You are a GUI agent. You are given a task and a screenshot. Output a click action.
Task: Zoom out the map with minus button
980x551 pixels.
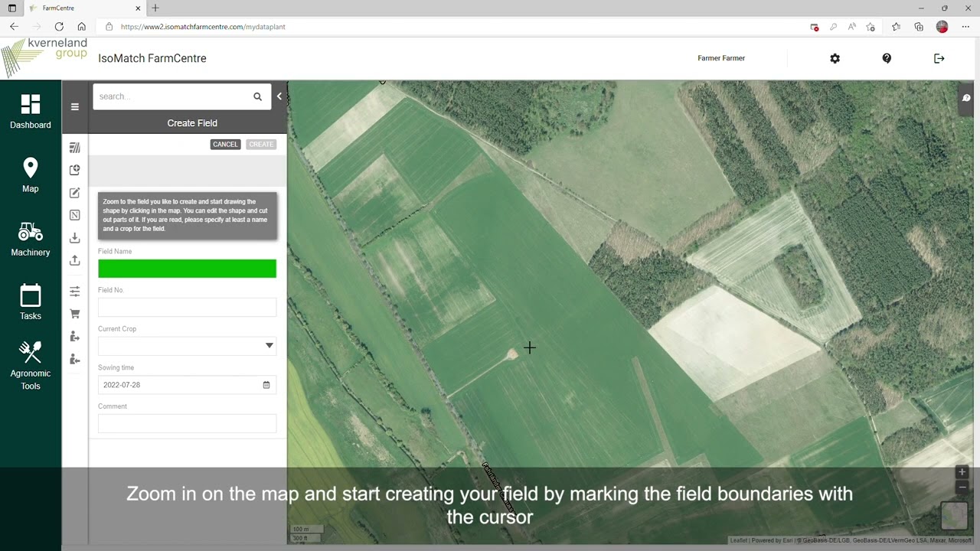tap(962, 487)
